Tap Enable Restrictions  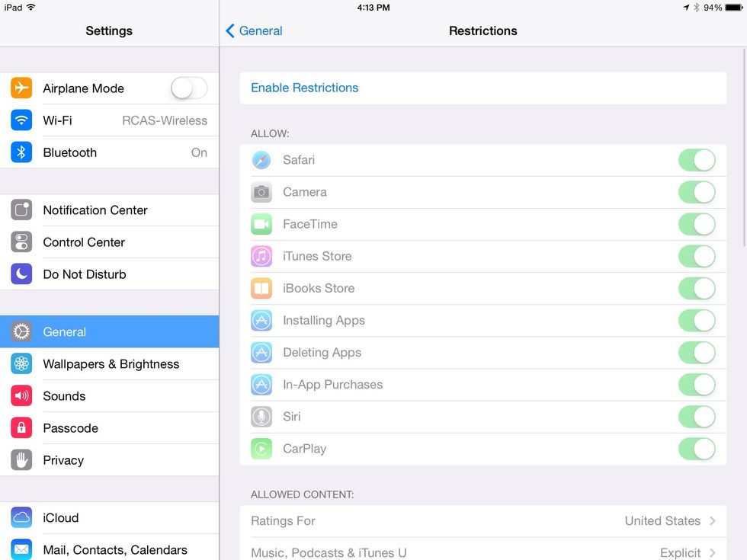304,88
